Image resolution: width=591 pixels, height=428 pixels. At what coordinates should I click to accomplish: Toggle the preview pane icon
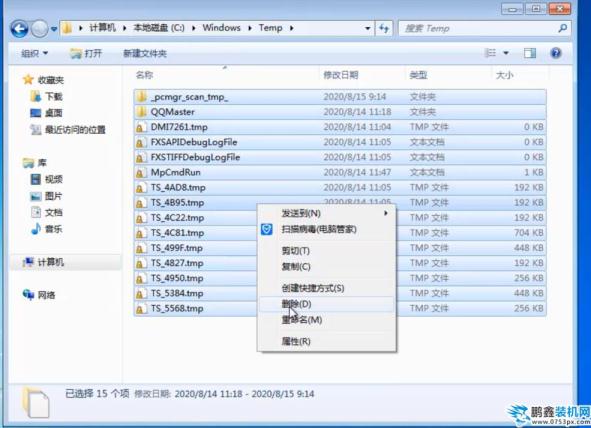530,53
